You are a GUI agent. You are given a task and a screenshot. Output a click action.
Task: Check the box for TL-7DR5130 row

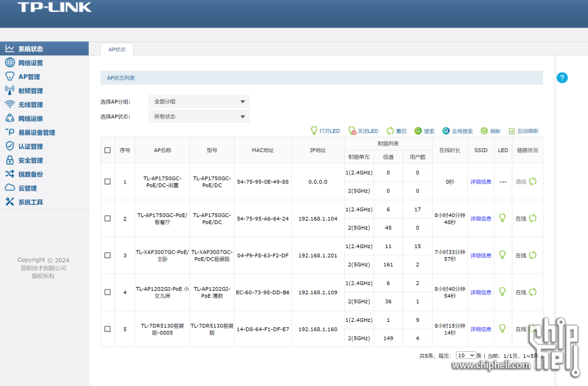click(x=107, y=329)
